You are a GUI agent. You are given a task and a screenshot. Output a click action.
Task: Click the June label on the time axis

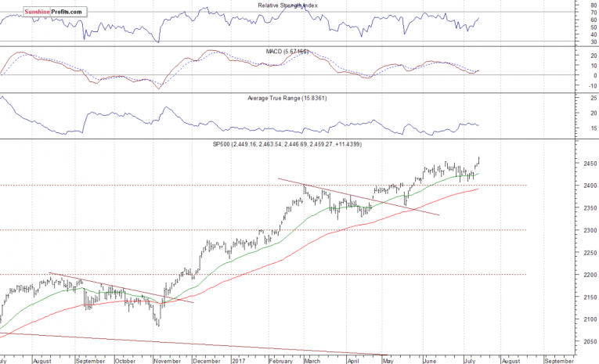pos(429,360)
